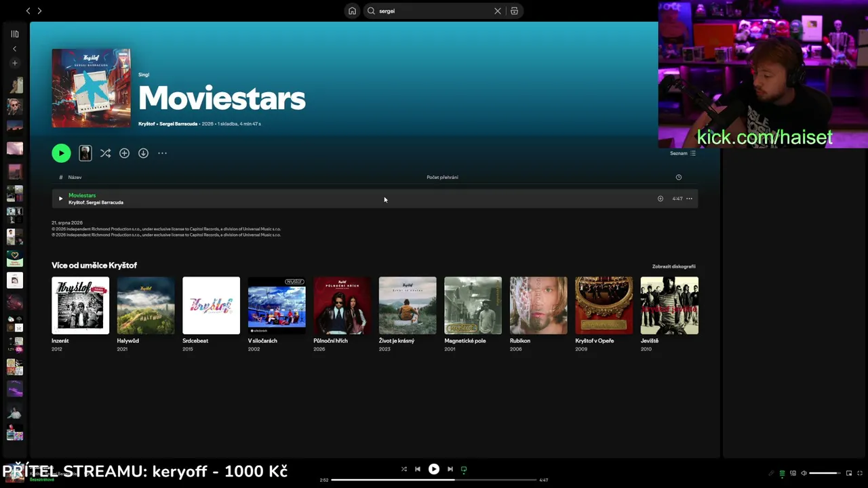Open more options for the Moviestars track row
Viewport: 868px width, 488px height.
pos(689,199)
